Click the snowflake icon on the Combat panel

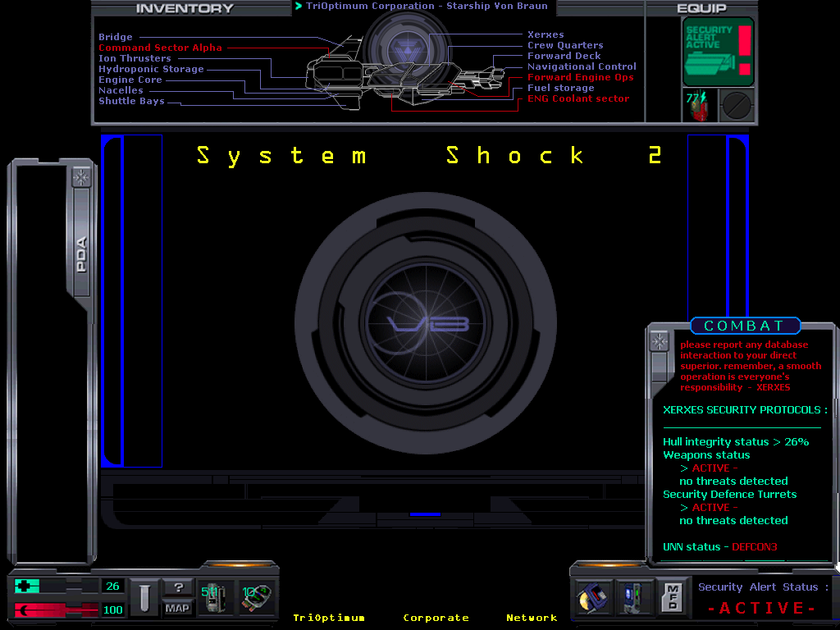pos(659,341)
